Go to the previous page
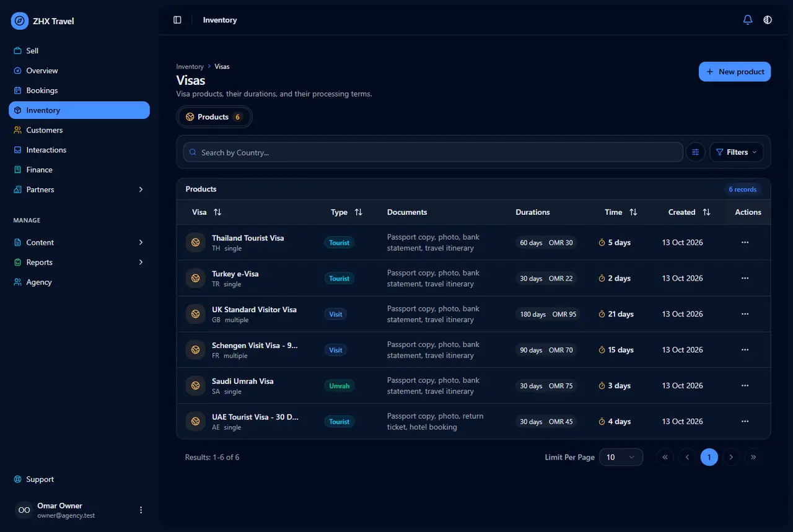The height and width of the screenshot is (532, 793). 687,457
